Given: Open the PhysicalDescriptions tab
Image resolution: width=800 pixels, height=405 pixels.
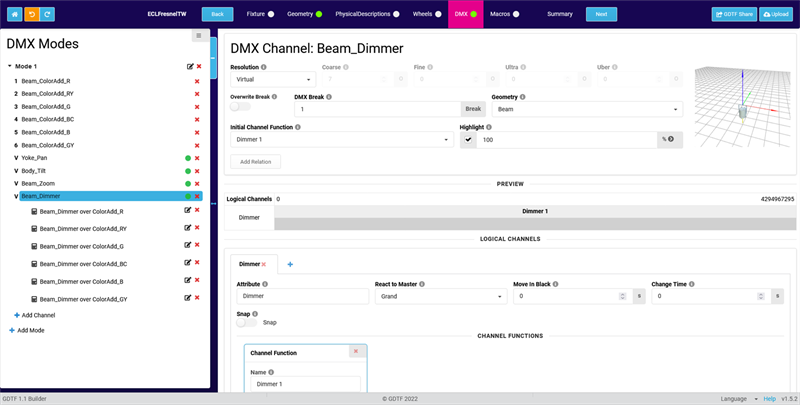Looking at the screenshot, I should tap(367, 14).
